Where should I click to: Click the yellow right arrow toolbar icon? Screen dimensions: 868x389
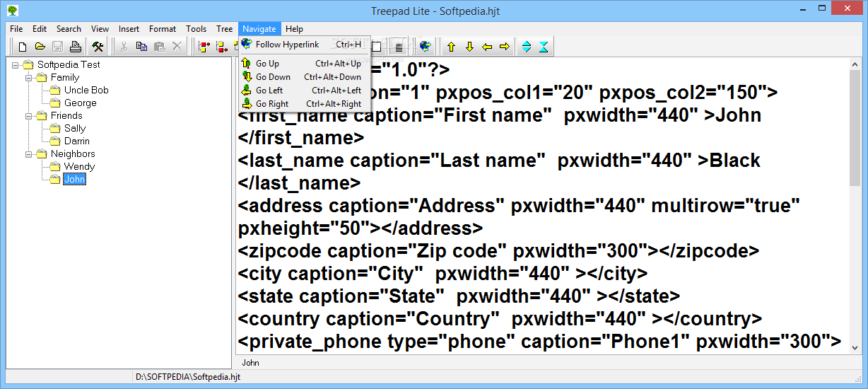tap(504, 47)
